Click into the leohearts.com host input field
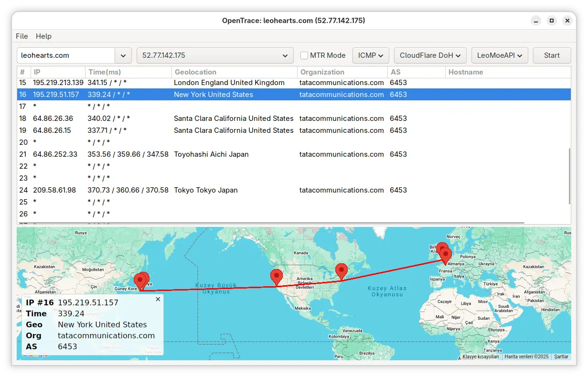This screenshot has height=377, width=588. (66, 55)
